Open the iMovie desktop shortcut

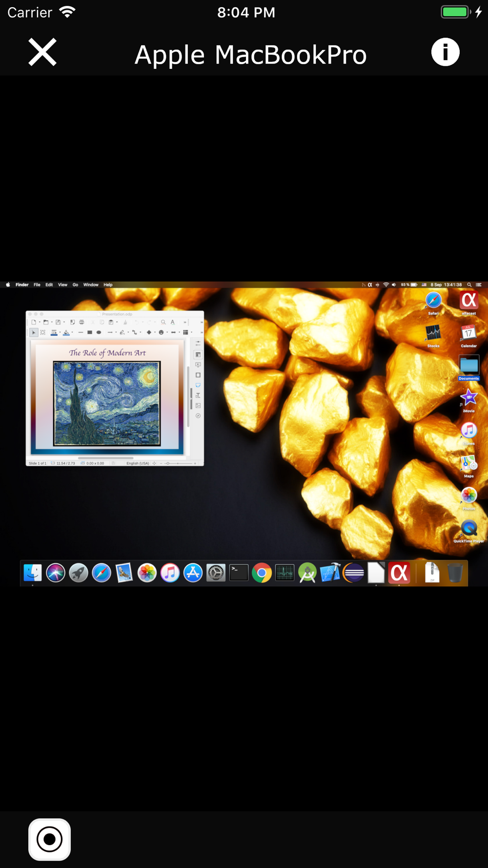click(468, 401)
